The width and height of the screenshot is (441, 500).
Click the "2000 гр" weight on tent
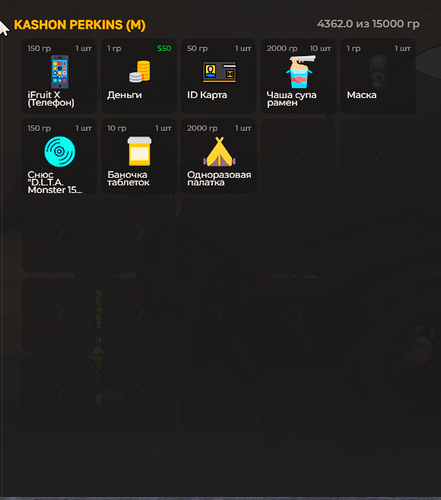click(202, 128)
